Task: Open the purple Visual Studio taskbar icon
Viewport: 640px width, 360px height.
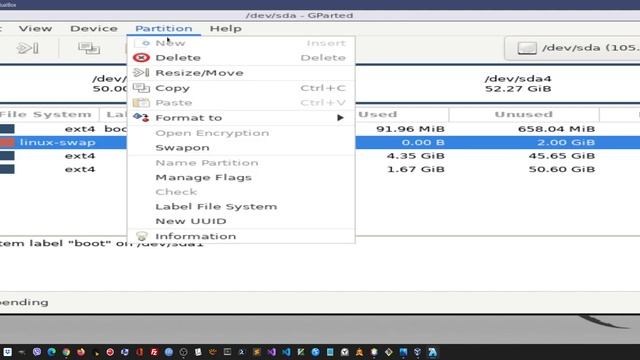Action: click(x=271, y=352)
